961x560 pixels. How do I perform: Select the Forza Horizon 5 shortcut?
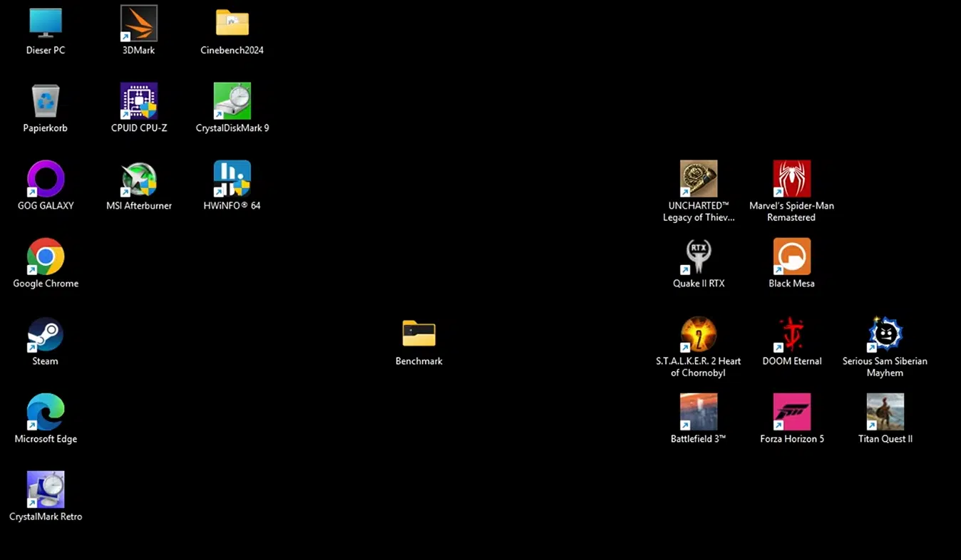coord(792,413)
